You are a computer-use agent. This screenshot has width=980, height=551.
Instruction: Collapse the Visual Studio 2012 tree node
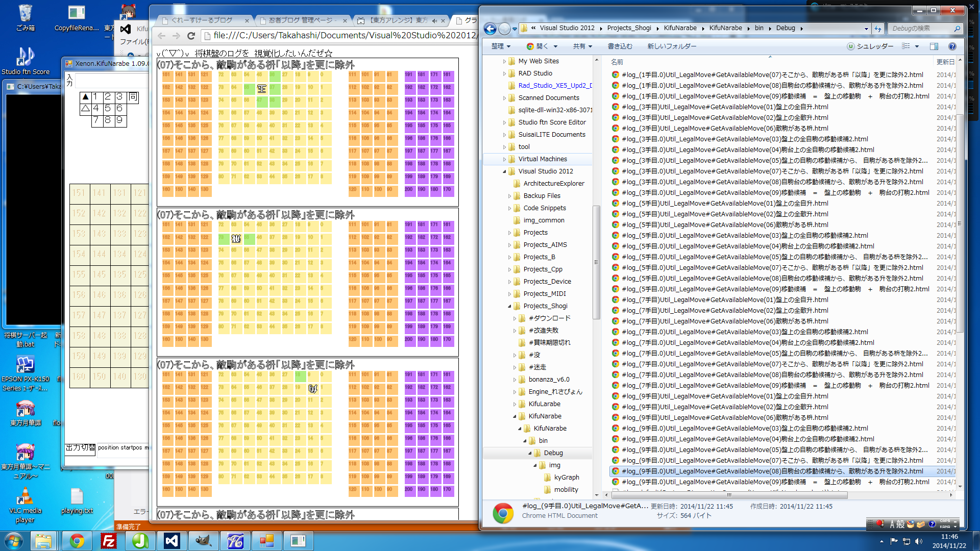pos(504,171)
